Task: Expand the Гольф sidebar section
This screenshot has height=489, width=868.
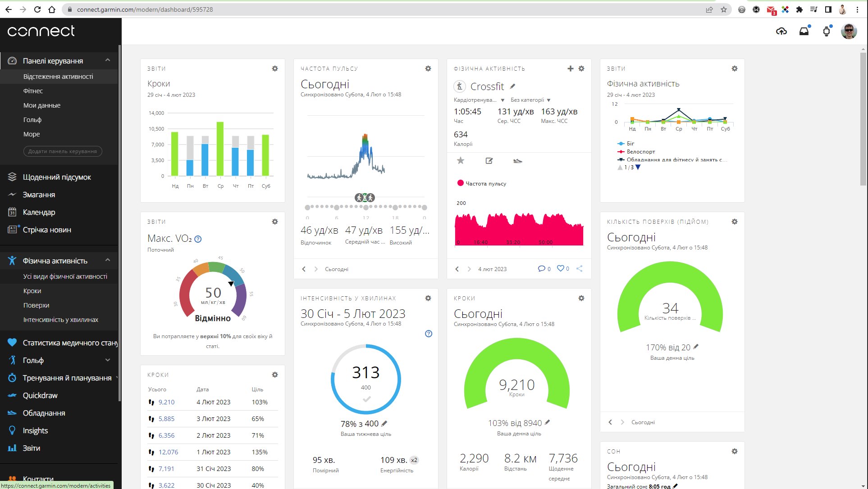Action: [107, 360]
